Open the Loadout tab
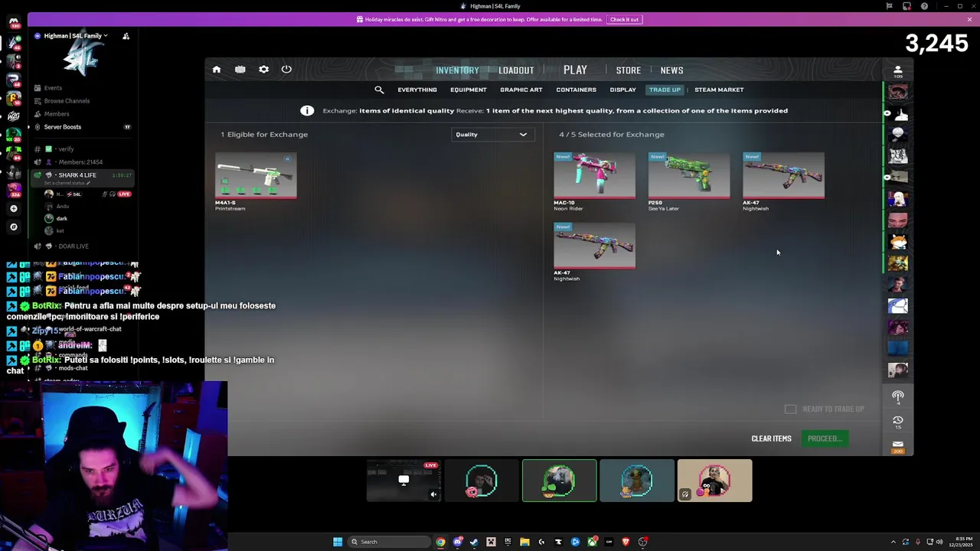The height and width of the screenshot is (551, 980). tap(516, 70)
